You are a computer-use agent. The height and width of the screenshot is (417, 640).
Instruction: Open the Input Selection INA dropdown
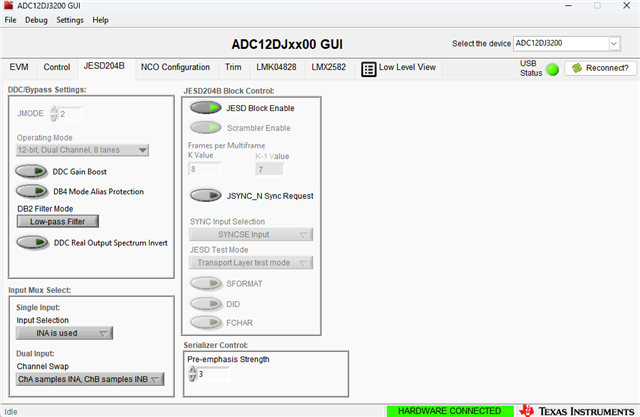click(64, 333)
